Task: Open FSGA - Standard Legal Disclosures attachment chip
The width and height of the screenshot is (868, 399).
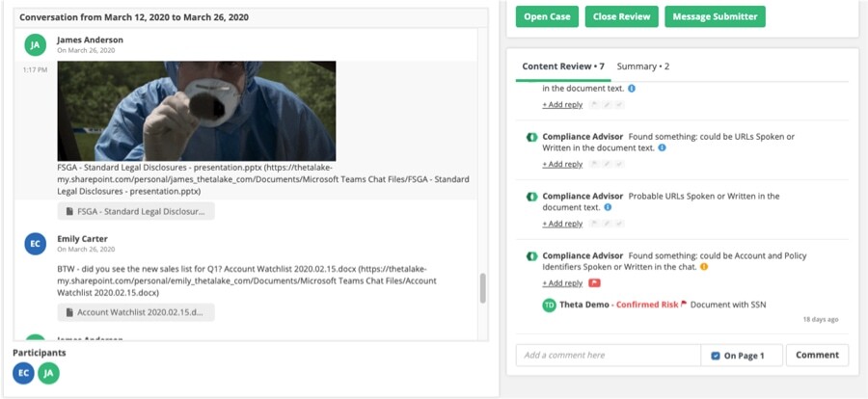Action: [x=136, y=211]
